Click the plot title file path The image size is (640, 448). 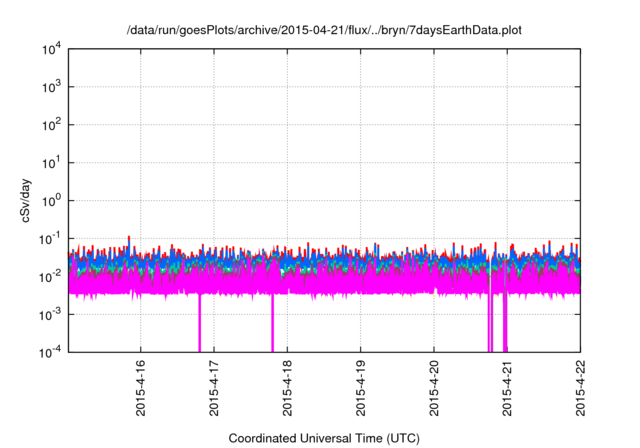point(324,30)
